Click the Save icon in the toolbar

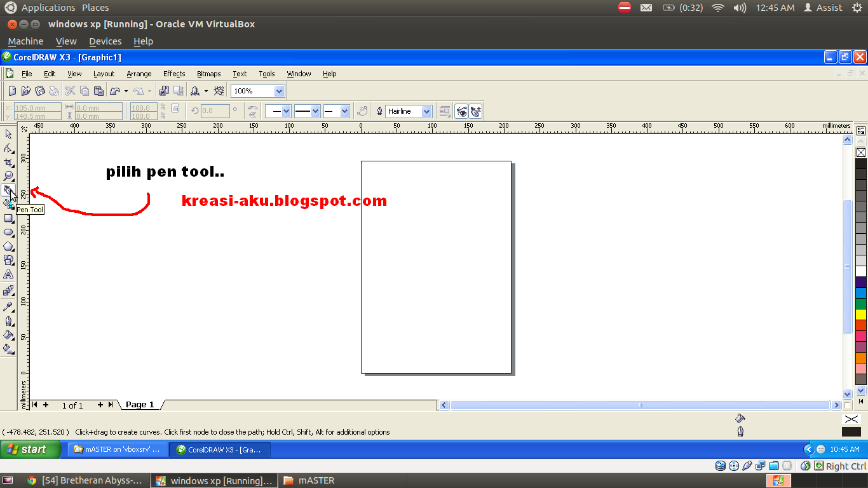(x=39, y=91)
